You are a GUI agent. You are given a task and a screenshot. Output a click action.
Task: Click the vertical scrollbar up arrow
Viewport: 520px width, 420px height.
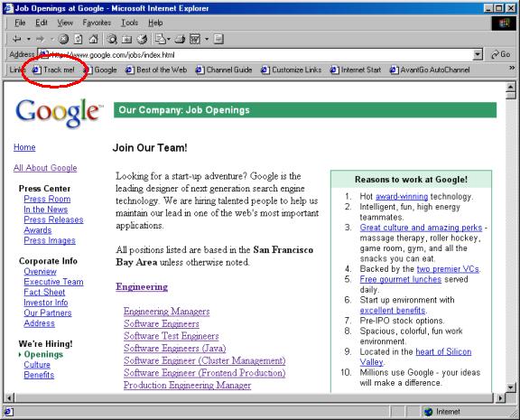coord(511,88)
